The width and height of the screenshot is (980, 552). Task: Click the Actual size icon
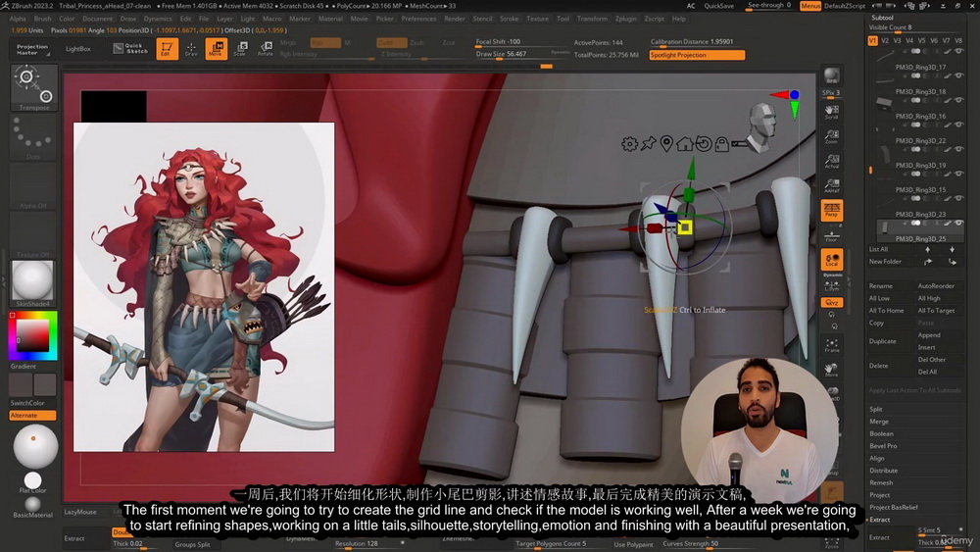[x=832, y=162]
